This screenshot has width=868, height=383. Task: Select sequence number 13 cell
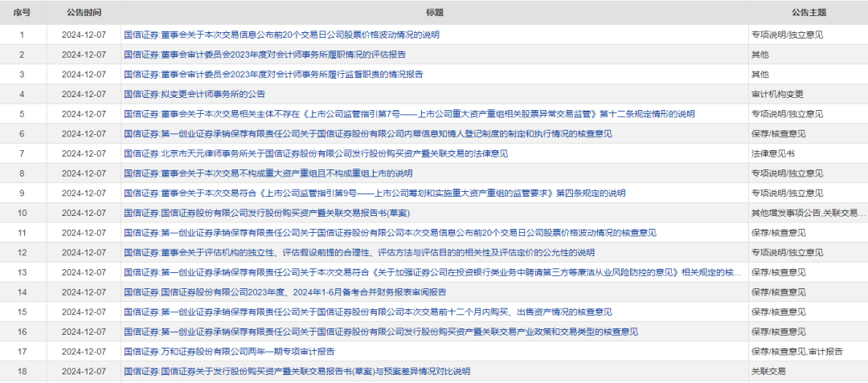[x=23, y=272]
